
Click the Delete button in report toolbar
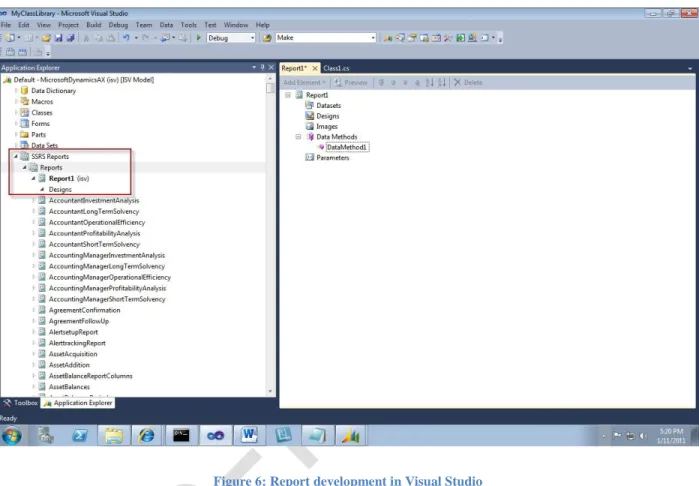coord(468,82)
